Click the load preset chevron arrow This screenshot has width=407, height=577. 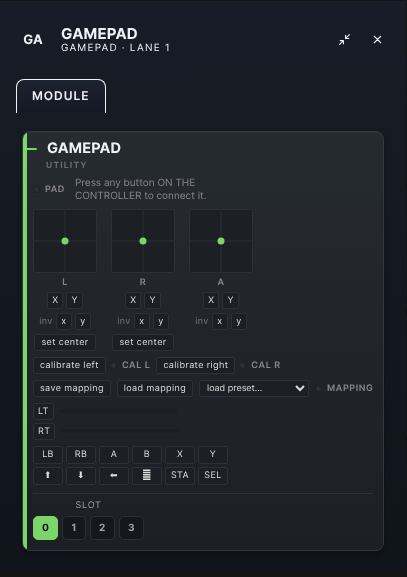pyautogui.click(x=300, y=388)
